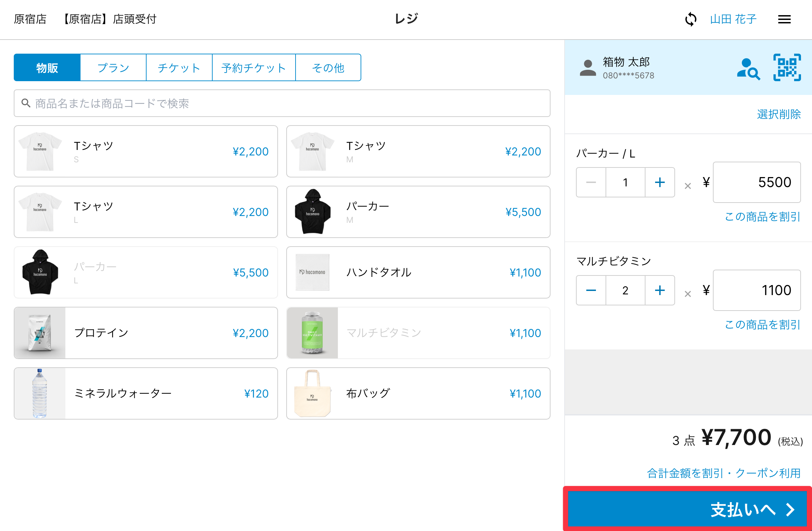Apply 合計金額を割引・クーポン利用 link
Screen dimensions: 812x531
(x=724, y=473)
